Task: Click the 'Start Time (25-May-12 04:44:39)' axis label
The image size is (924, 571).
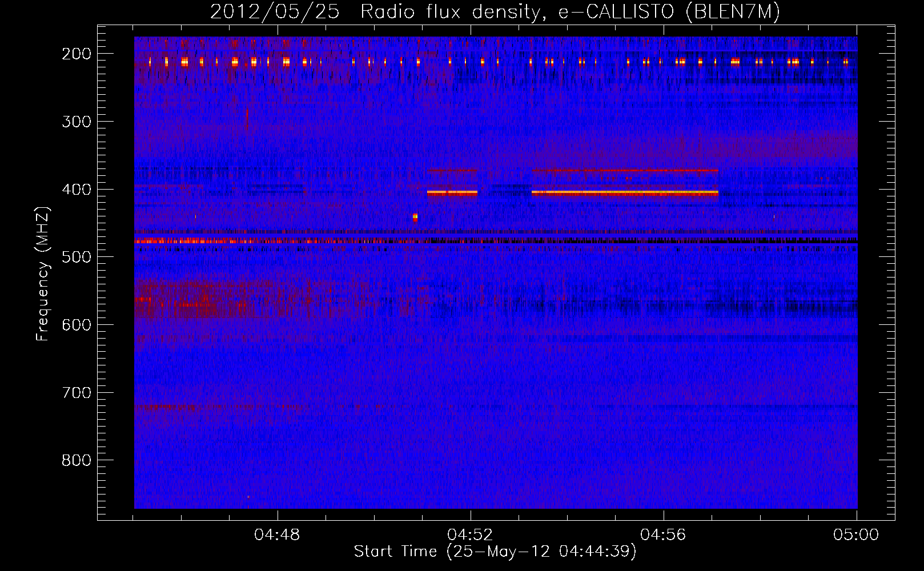Action: pos(495,552)
